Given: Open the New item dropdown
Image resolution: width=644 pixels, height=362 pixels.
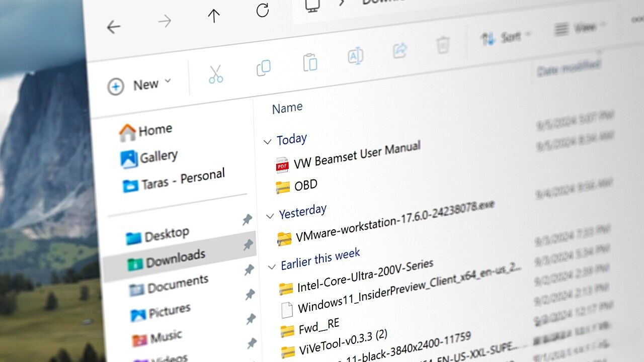Looking at the screenshot, I should pyautogui.click(x=139, y=85).
